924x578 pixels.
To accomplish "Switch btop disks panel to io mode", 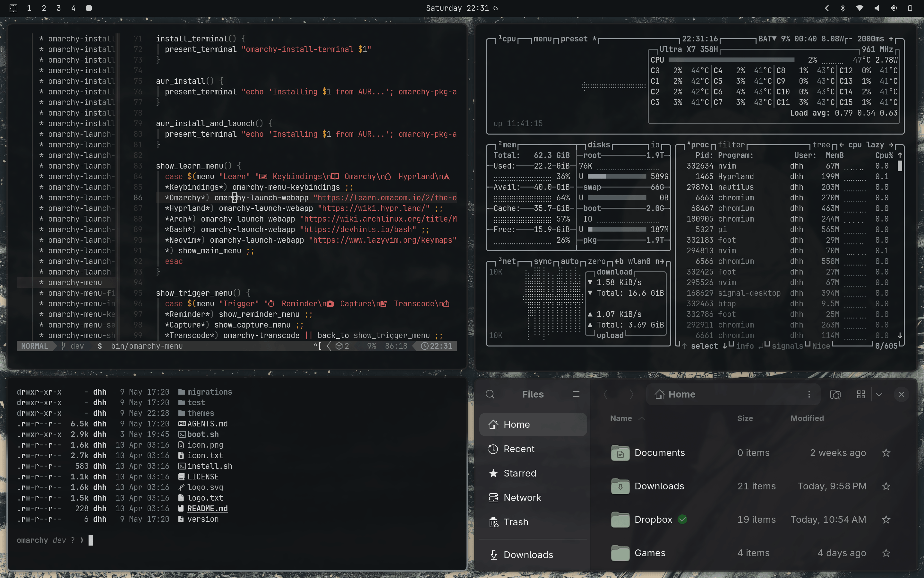I will click(655, 145).
